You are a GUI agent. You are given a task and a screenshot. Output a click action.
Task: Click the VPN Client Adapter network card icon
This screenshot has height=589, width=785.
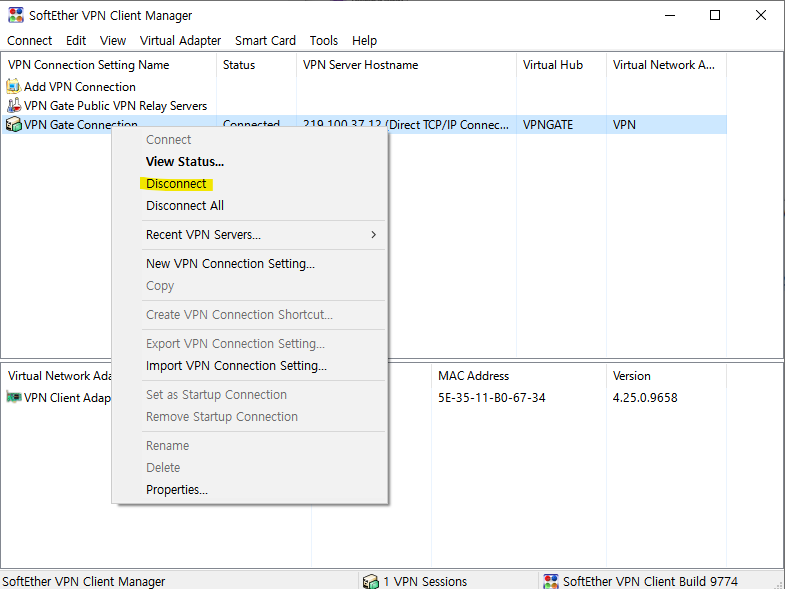click(x=14, y=397)
